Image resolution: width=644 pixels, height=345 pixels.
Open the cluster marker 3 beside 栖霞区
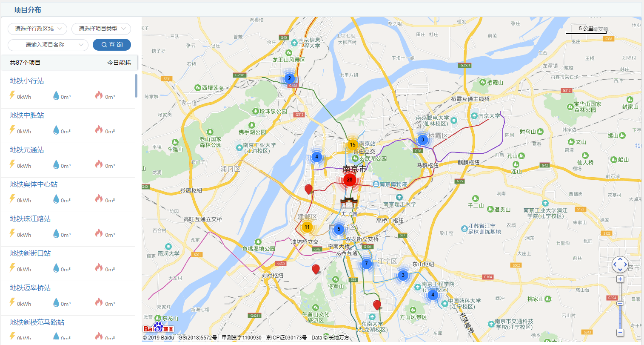(422, 139)
